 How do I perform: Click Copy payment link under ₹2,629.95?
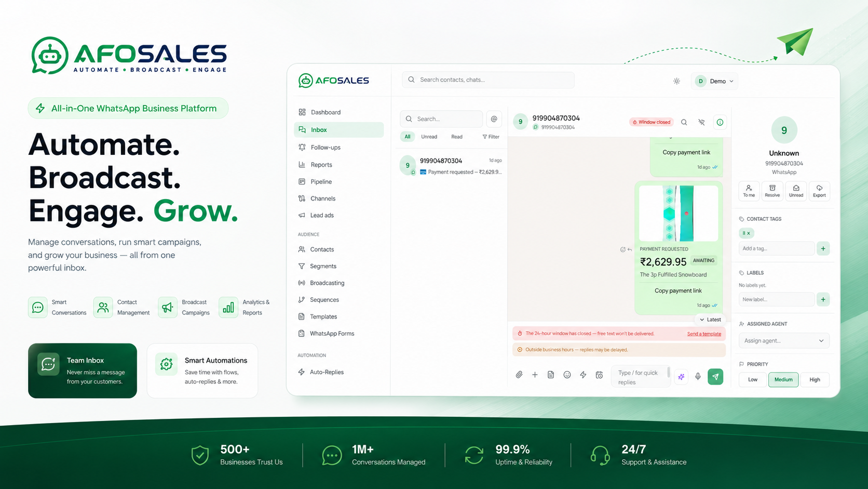click(x=678, y=290)
